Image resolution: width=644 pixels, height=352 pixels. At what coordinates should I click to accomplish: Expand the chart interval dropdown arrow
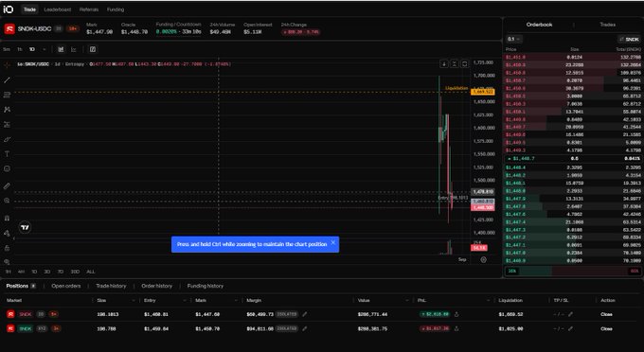(x=44, y=49)
